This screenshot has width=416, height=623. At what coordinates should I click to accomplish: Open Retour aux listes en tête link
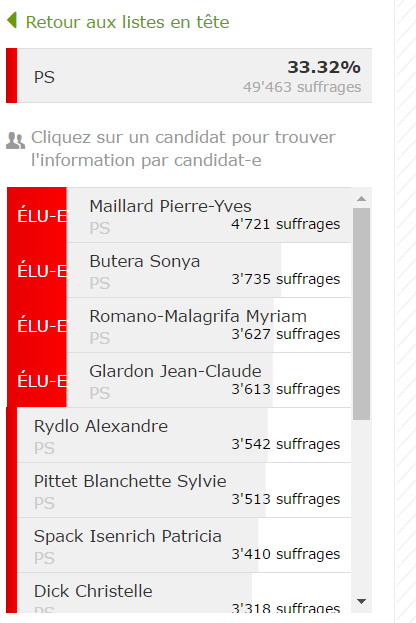point(127,22)
